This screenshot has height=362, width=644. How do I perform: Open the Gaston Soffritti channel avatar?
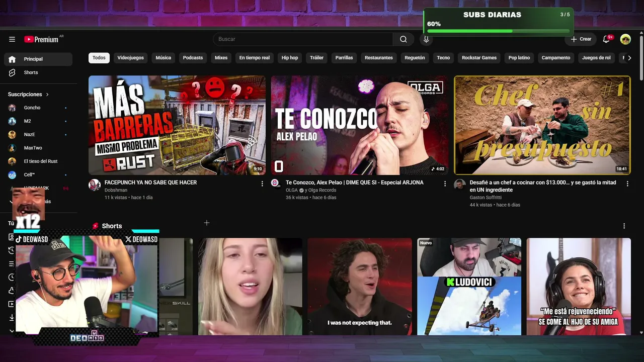[x=460, y=185]
